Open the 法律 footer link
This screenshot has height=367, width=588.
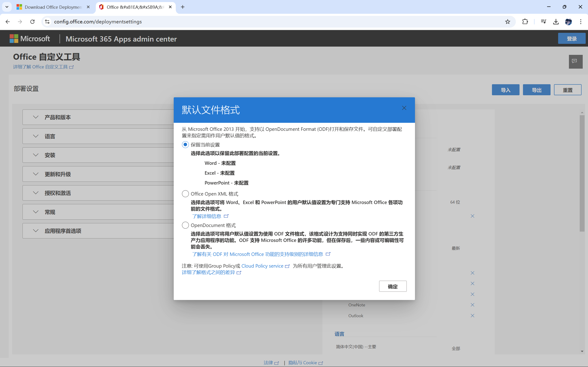(x=271, y=363)
